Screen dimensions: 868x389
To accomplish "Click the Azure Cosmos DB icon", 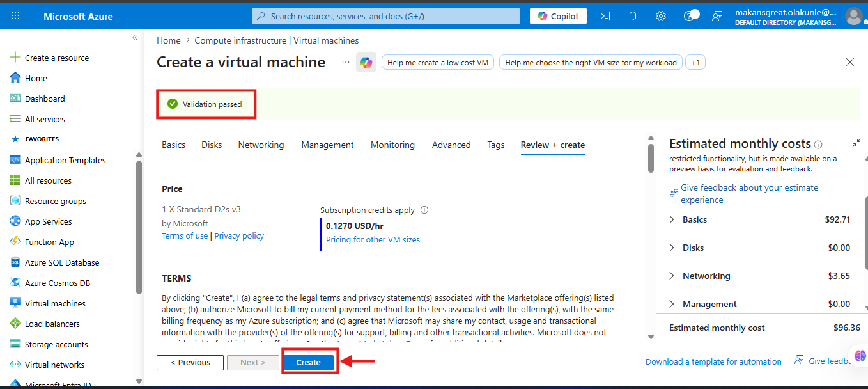I will 15,283.
